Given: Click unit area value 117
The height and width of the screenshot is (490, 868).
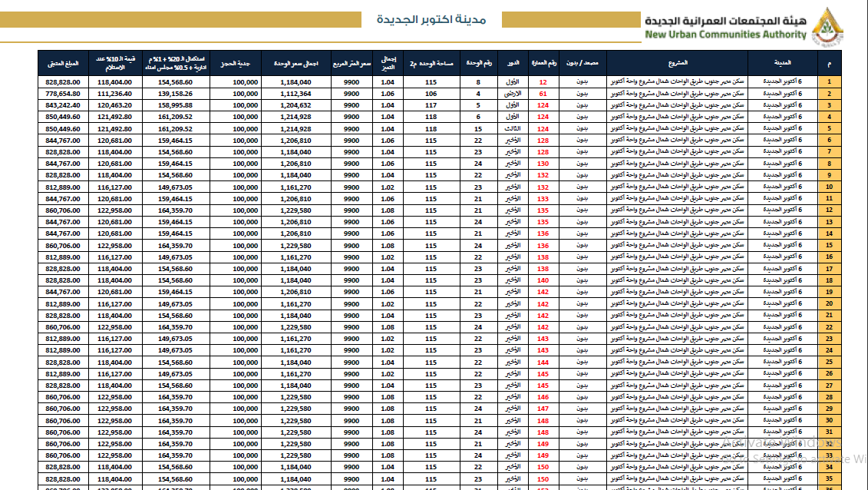Looking at the screenshot, I should [431, 105].
